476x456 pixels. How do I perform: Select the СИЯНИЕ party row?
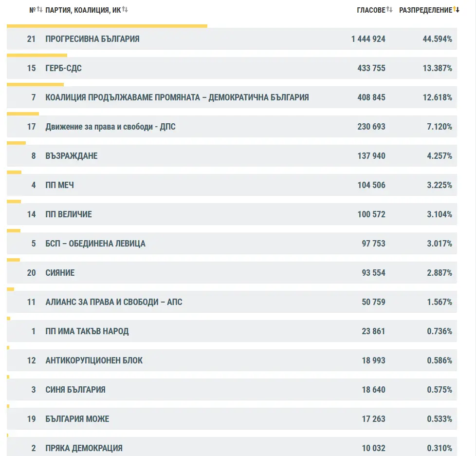tap(60, 273)
